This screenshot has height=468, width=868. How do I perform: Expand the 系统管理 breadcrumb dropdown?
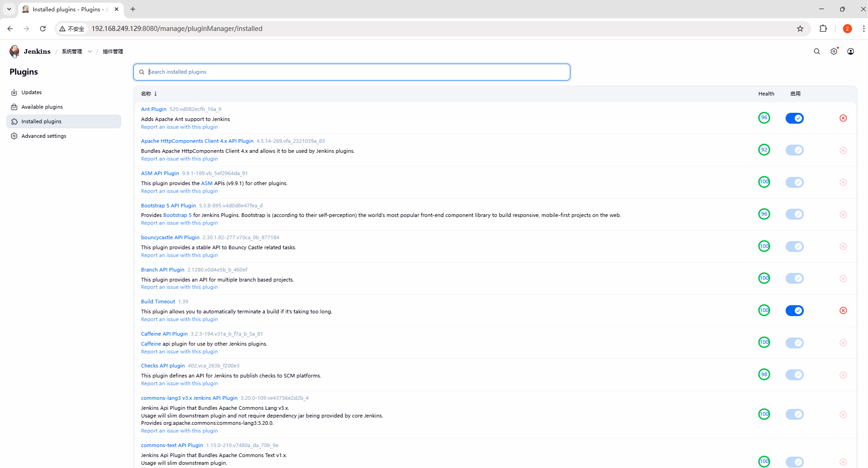point(90,51)
